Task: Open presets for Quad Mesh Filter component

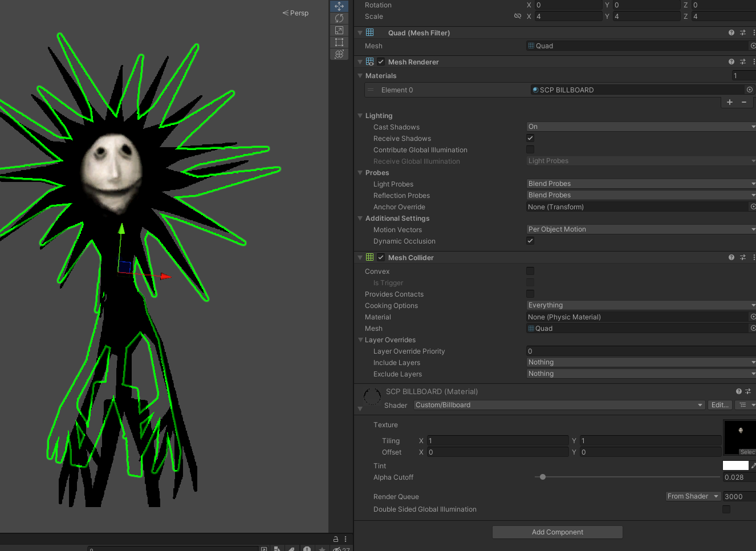Action: tap(743, 33)
